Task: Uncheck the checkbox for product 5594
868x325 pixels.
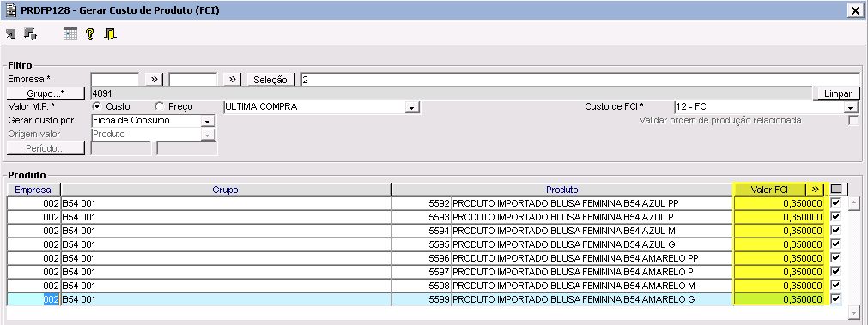Action: tap(836, 231)
